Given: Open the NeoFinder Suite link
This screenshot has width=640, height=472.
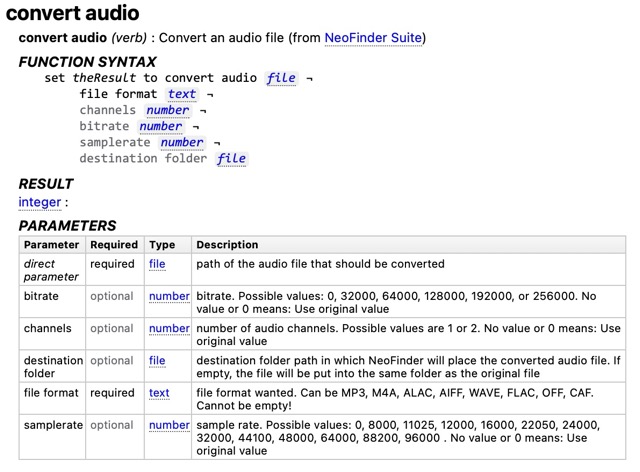Looking at the screenshot, I should pyautogui.click(x=373, y=38).
